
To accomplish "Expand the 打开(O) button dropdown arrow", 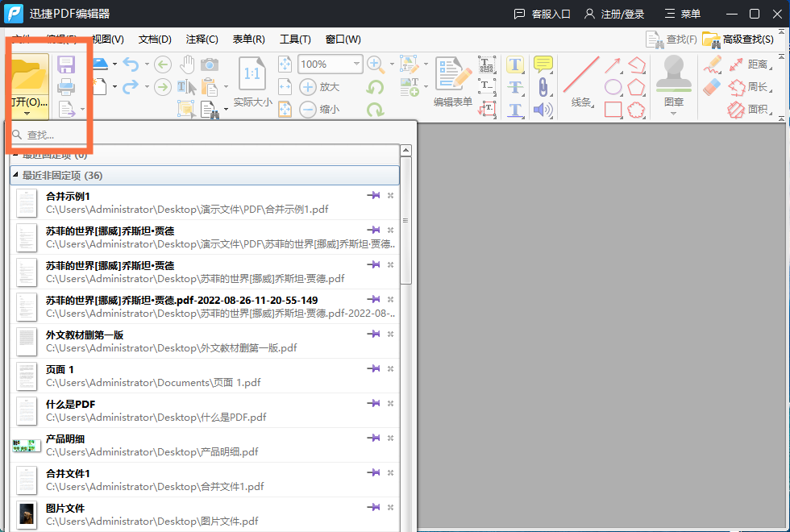I will coord(27,114).
